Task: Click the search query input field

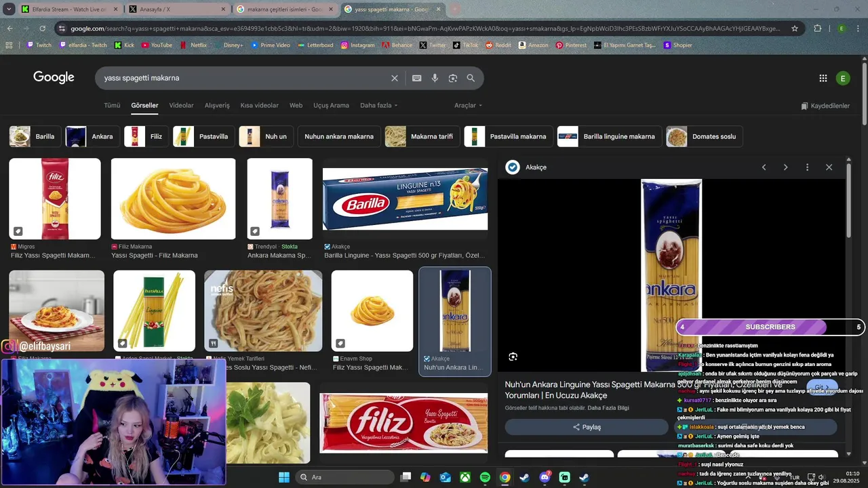Action: [244, 78]
